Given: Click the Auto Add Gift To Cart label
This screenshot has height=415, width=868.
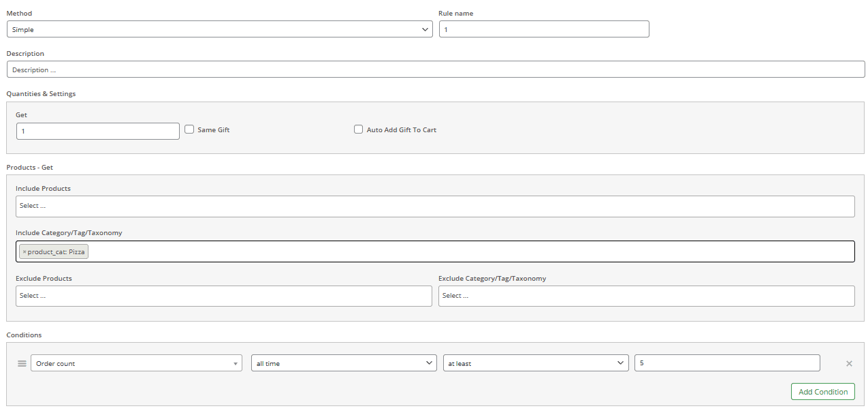Looking at the screenshot, I should [402, 130].
